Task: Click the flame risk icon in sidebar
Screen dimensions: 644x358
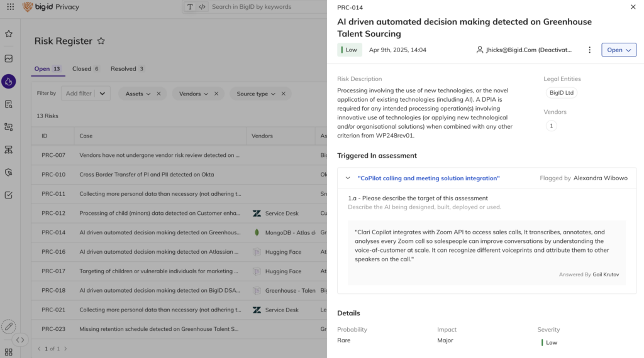Action: point(9,81)
